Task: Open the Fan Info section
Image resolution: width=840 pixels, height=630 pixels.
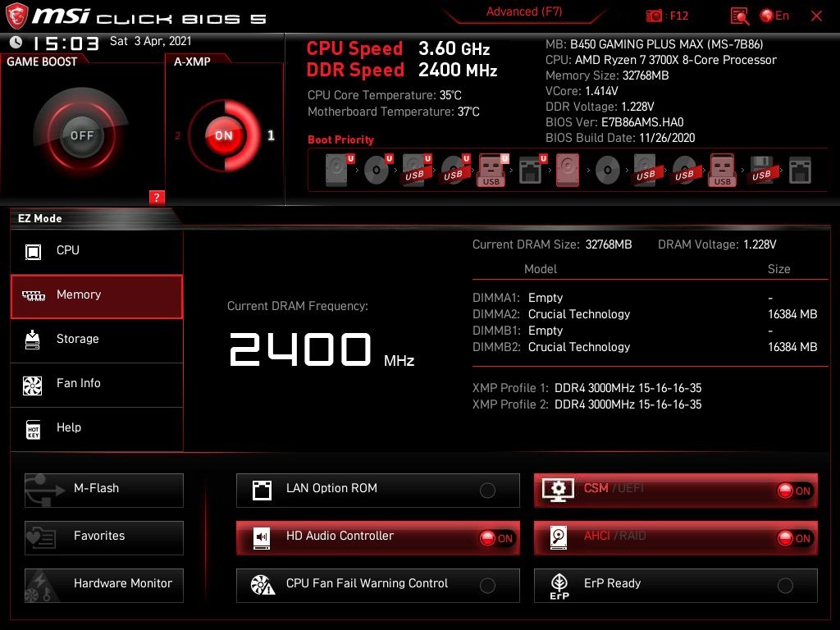Action: pyautogui.click(x=97, y=386)
